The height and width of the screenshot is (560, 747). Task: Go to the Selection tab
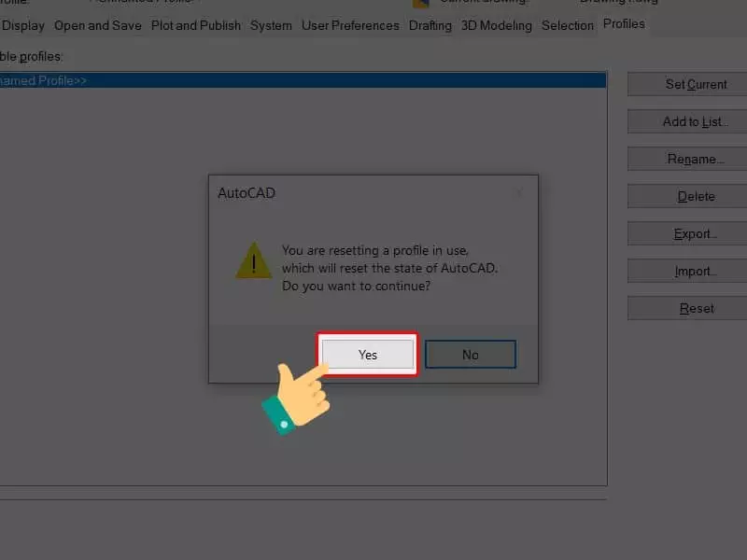pyautogui.click(x=568, y=25)
